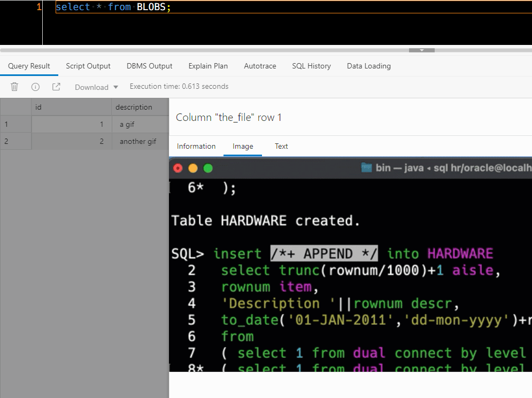Collapse the editor pane with splitter arrow
532x398 pixels.
point(422,50)
